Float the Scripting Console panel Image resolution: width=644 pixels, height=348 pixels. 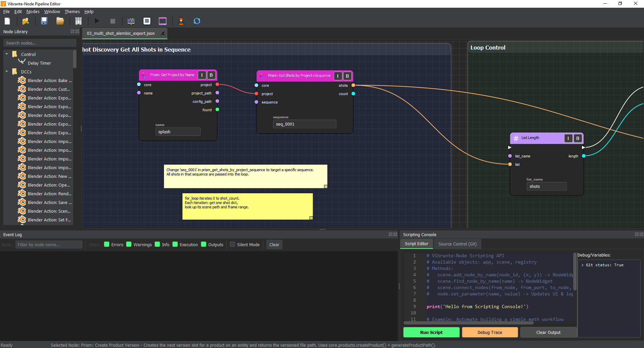tap(637, 234)
